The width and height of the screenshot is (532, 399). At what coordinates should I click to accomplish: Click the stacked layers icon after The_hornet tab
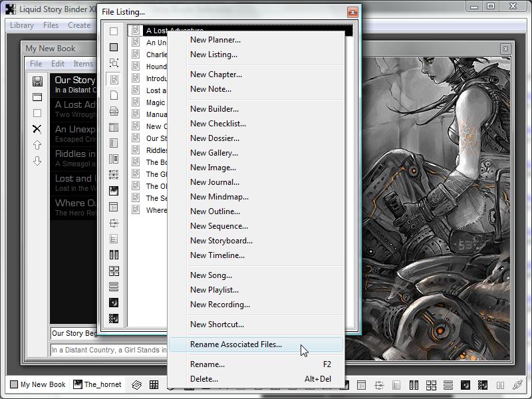(136, 385)
